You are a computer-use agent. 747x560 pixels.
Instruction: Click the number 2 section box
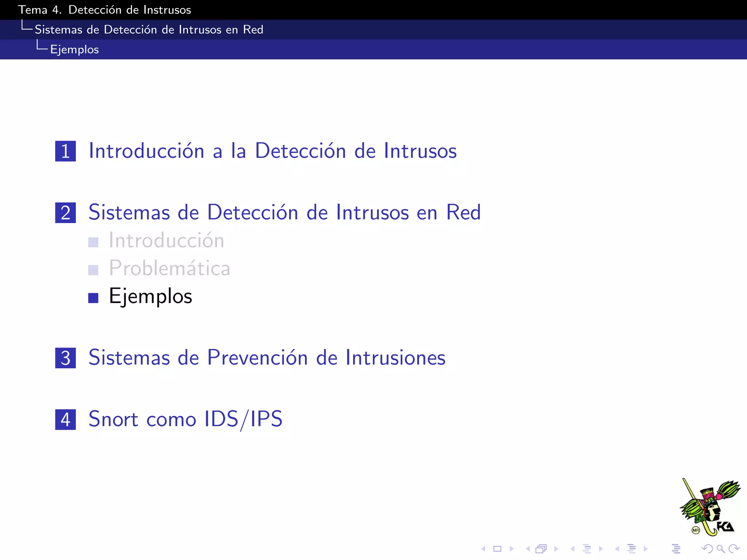pos(66,213)
